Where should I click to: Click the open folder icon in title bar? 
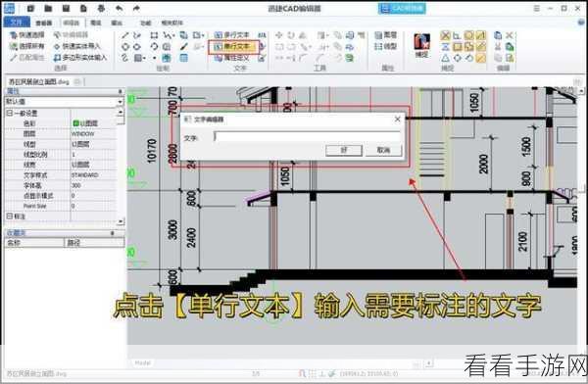[x=48, y=8]
